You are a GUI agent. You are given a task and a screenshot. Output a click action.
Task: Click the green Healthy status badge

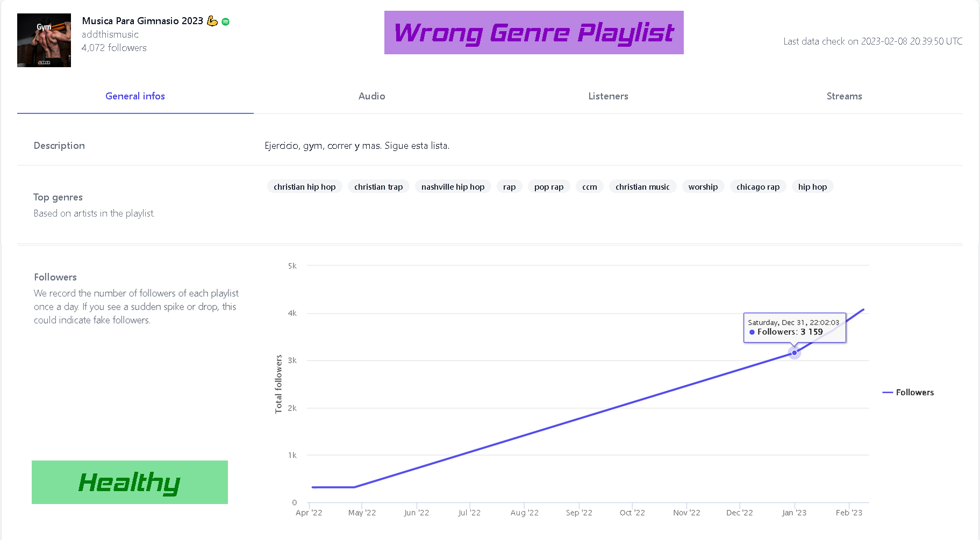(x=130, y=482)
